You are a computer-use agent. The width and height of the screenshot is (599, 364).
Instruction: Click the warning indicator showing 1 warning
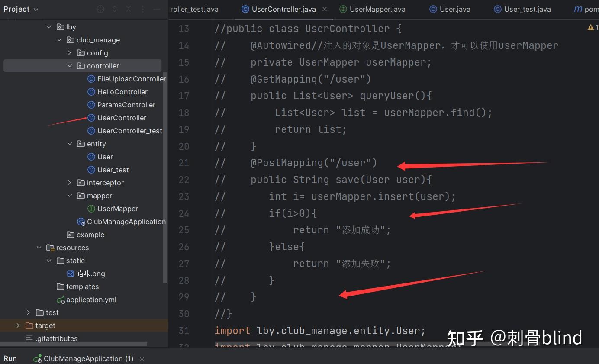[591, 27]
